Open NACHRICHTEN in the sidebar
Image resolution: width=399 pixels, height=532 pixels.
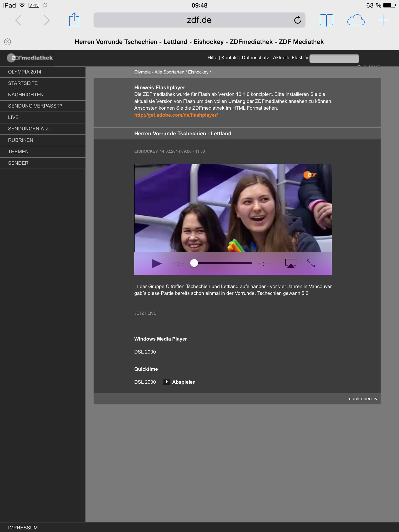pos(43,95)
